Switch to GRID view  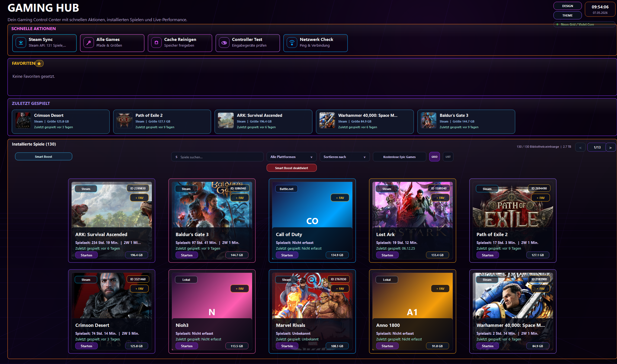pos(435,157)
